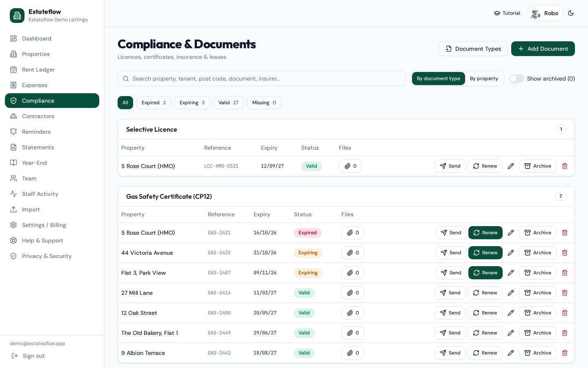The height and width of the screenshot is (368, 588).
Task: Open files for Flat 3, Park View
Action: (x=353, y=273)
